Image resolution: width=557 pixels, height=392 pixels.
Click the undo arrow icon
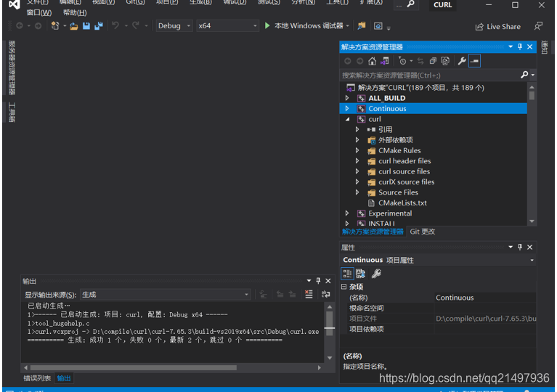tap(115, 25)
